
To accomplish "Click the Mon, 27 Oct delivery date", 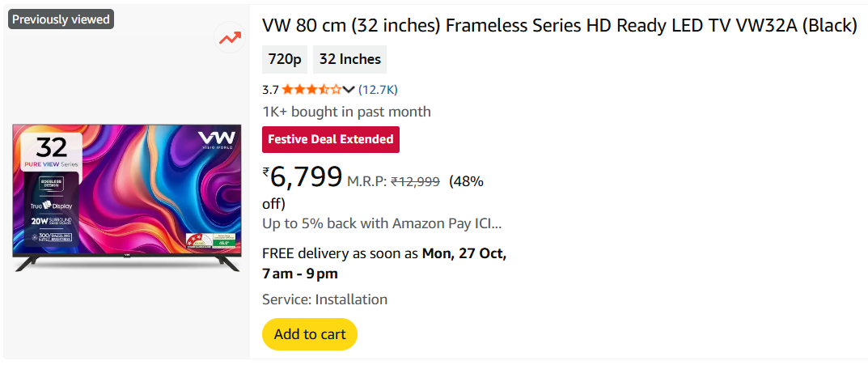I will tap(464, 253).
